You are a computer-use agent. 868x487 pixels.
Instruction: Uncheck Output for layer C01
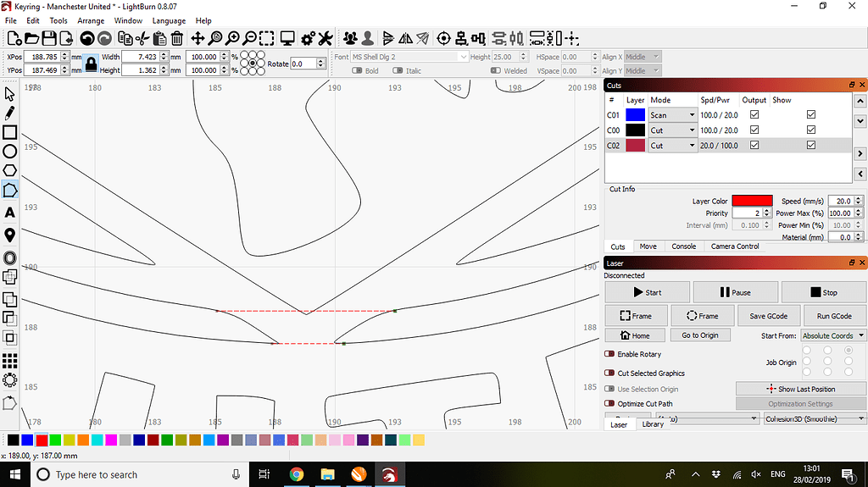(x=754, y=115)
